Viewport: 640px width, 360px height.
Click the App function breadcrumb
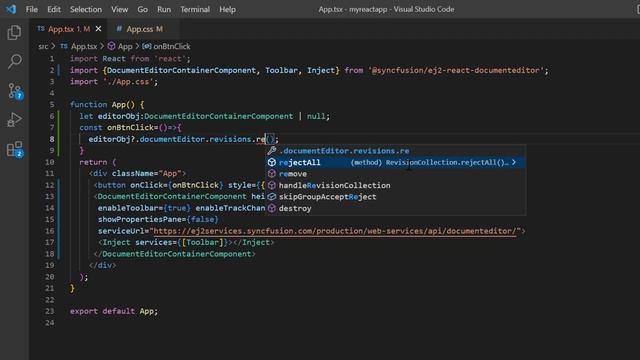tap(120, 47)
